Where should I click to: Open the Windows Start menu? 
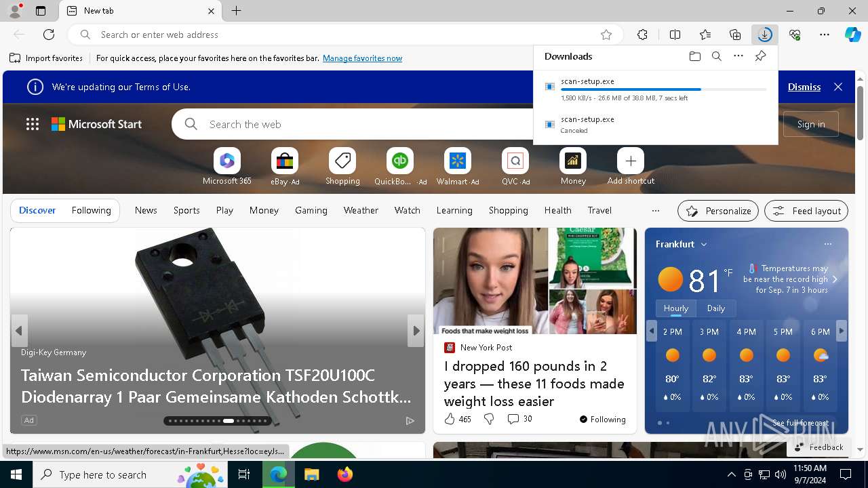pos(16,474)
